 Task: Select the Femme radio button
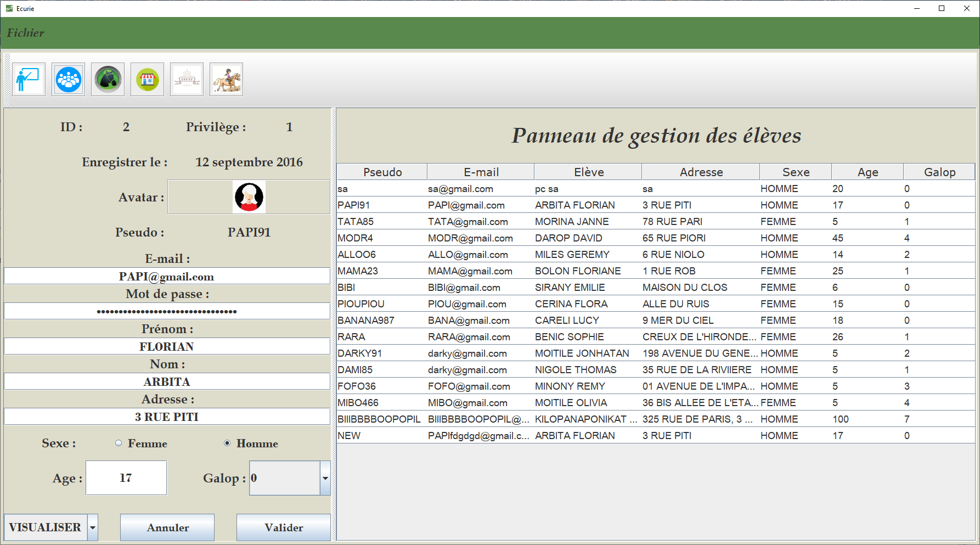[119, 443]
